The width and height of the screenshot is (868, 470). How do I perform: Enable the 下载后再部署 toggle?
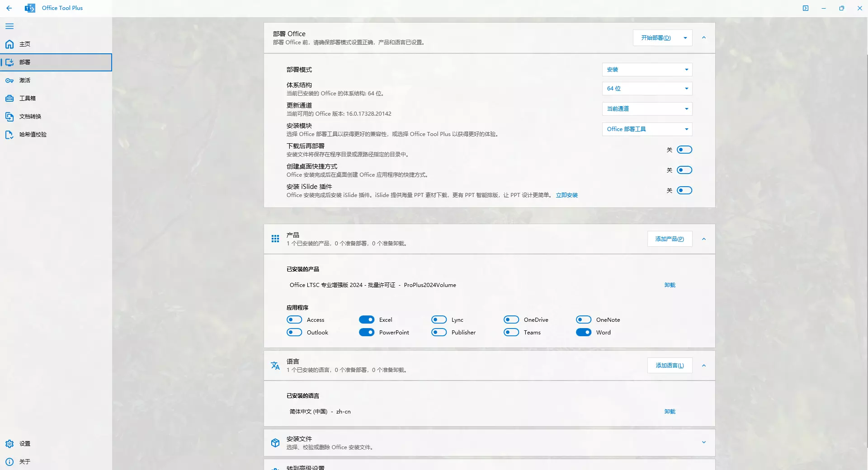(684, 150)
